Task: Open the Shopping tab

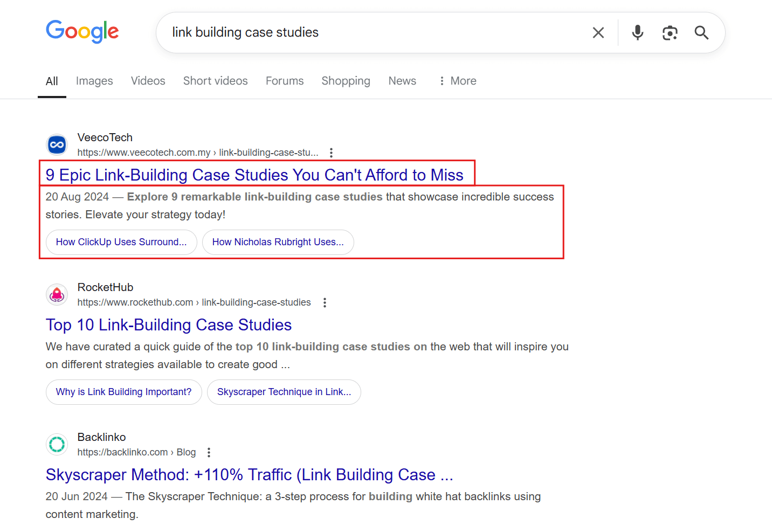Action: coord(346,81)
